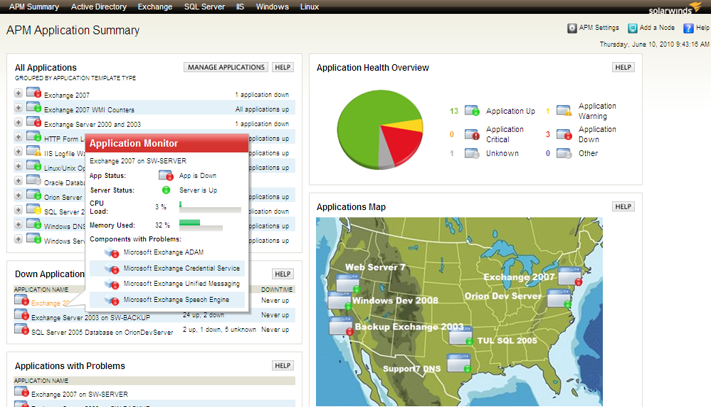Open the Exchange tab
This screenshot has height=407, width=711.
[x=155, y=7]
